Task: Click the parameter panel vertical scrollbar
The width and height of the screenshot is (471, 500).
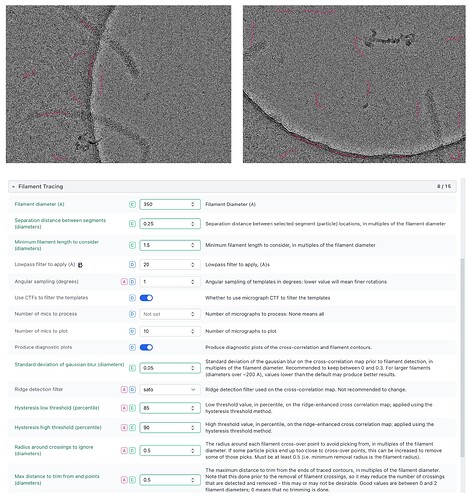Action: [x=462, y=357]
